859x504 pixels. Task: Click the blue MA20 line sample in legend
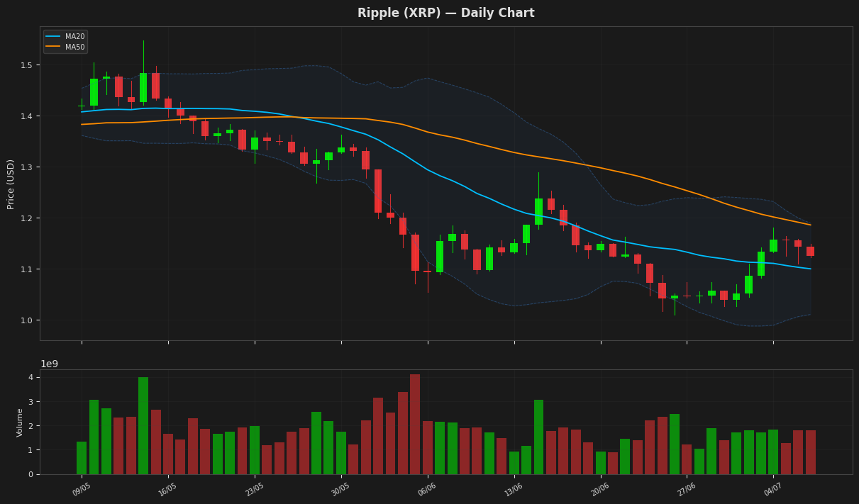point(53,37)
